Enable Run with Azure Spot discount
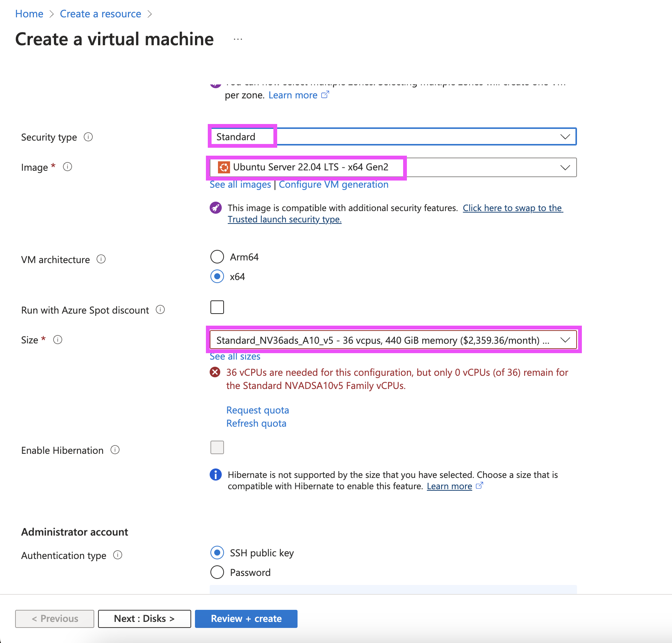This screenshot has height=643, width=672. tap(217, 307)
